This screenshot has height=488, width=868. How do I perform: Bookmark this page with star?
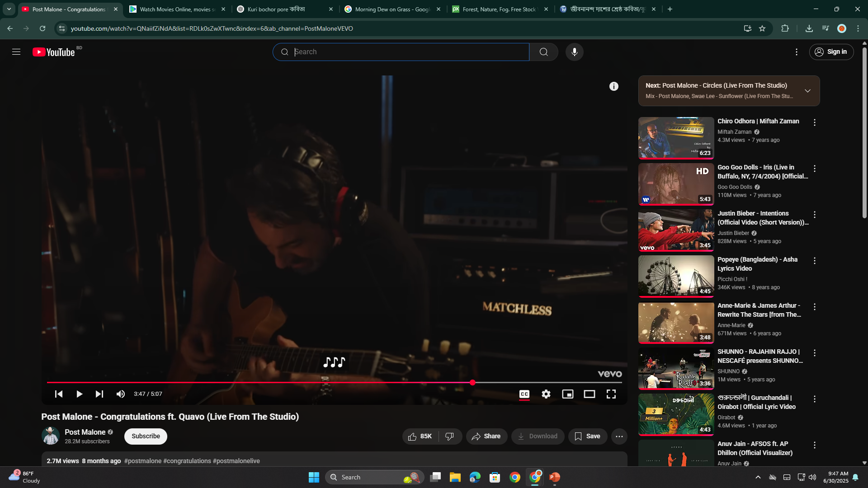pyautogui.click(x=762, y=28)
